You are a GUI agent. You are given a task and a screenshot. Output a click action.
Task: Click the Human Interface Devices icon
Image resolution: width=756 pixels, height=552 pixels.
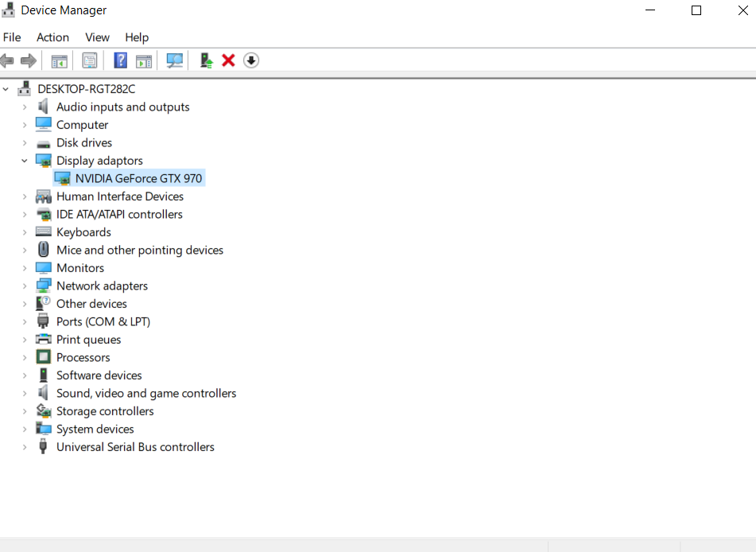pos(44,196)
